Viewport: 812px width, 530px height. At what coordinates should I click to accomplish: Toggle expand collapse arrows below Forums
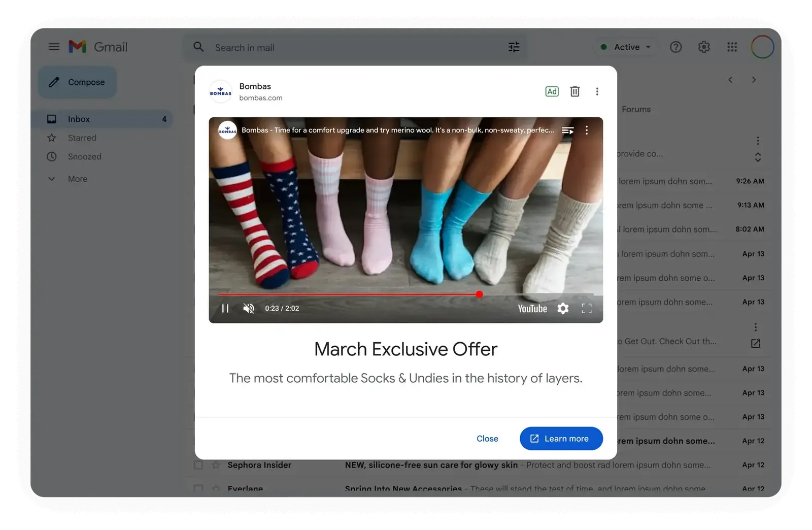coord(758,157)
